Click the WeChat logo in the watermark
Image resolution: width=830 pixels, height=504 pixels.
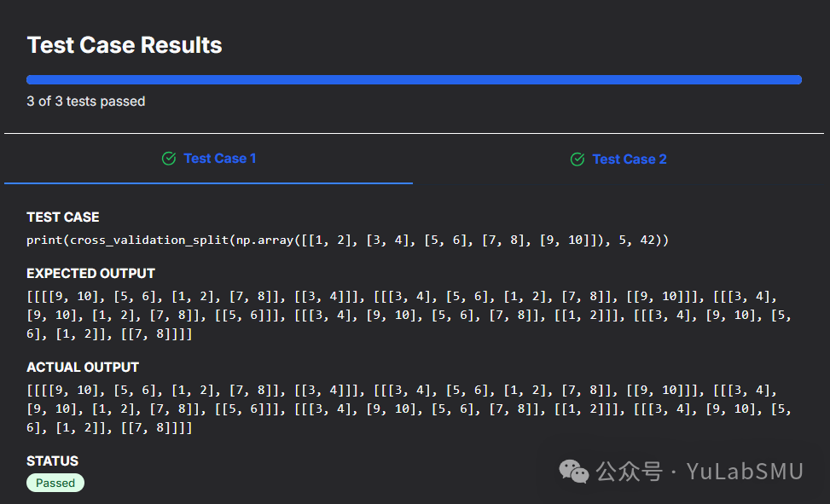coord(573,470)
